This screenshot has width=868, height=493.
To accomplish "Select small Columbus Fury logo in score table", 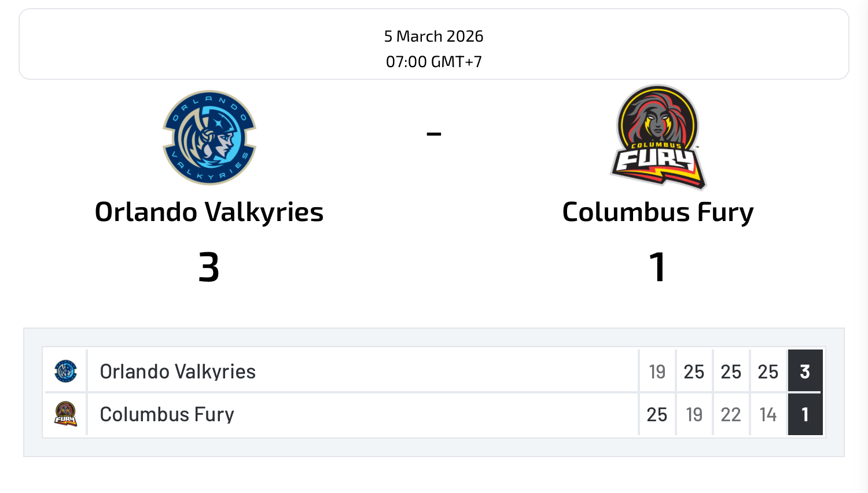I will click(65, 414).
